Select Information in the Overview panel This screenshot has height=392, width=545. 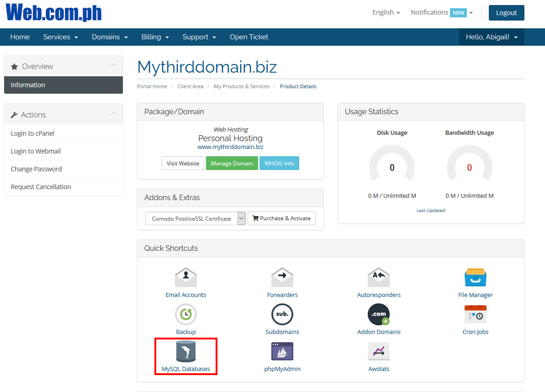click(63, 85)
